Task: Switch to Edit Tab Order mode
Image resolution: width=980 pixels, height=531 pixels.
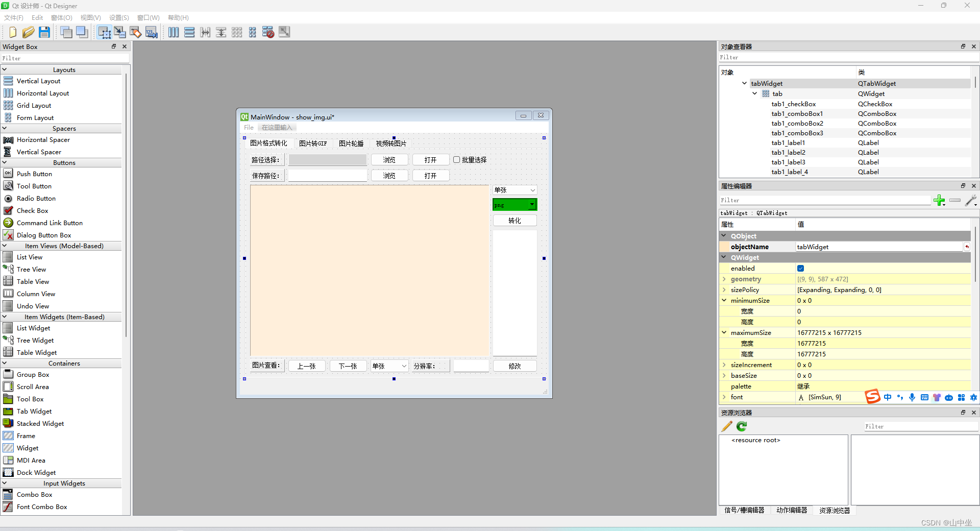Action: pyautogui.click(x=152, y=32)
